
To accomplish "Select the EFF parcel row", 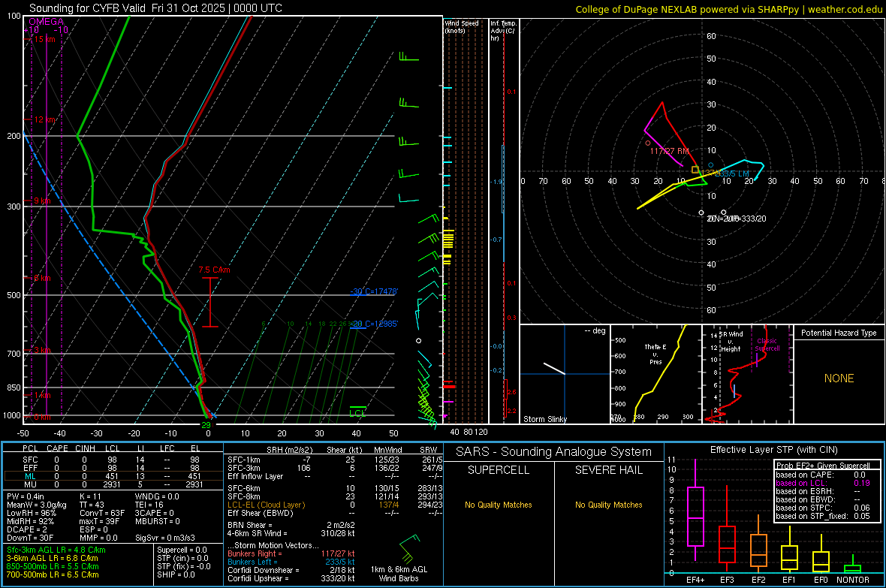I will coord(113,468).
